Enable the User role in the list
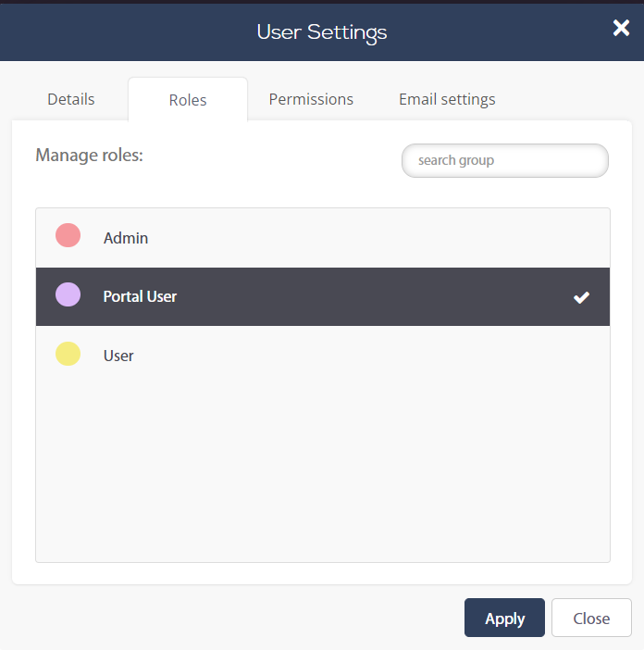This screenshot has width=644, height=650. coord(323,356)
